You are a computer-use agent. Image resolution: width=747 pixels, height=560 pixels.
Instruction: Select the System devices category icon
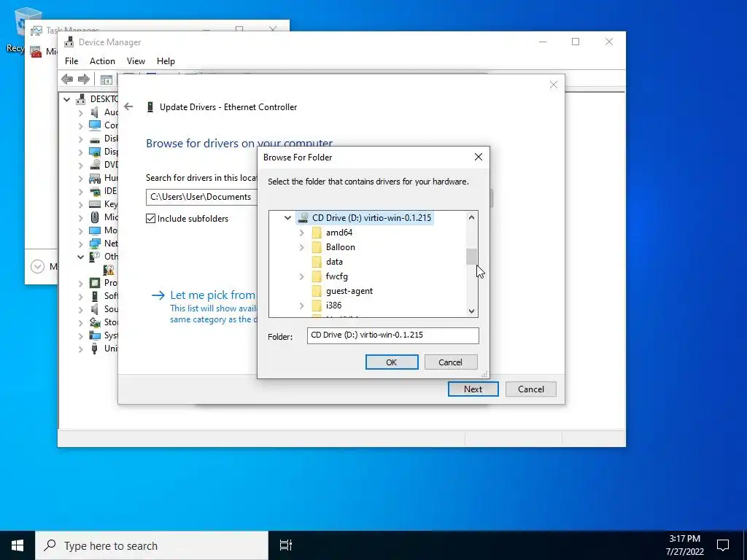pyautogui.click(x=95, y=335)
